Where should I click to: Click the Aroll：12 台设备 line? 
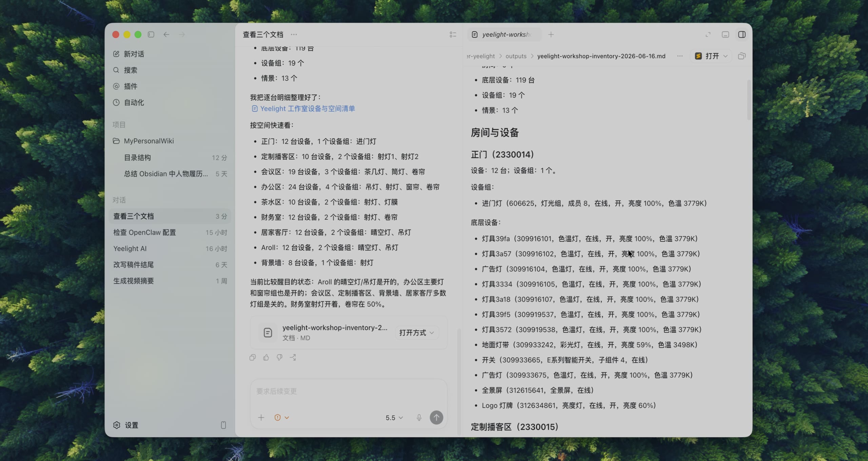coord(330,247)
